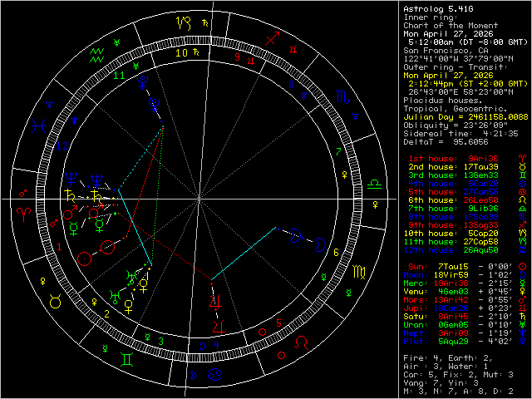Select the Sagittarius glyph on the zodiac ring

(272, 38)
